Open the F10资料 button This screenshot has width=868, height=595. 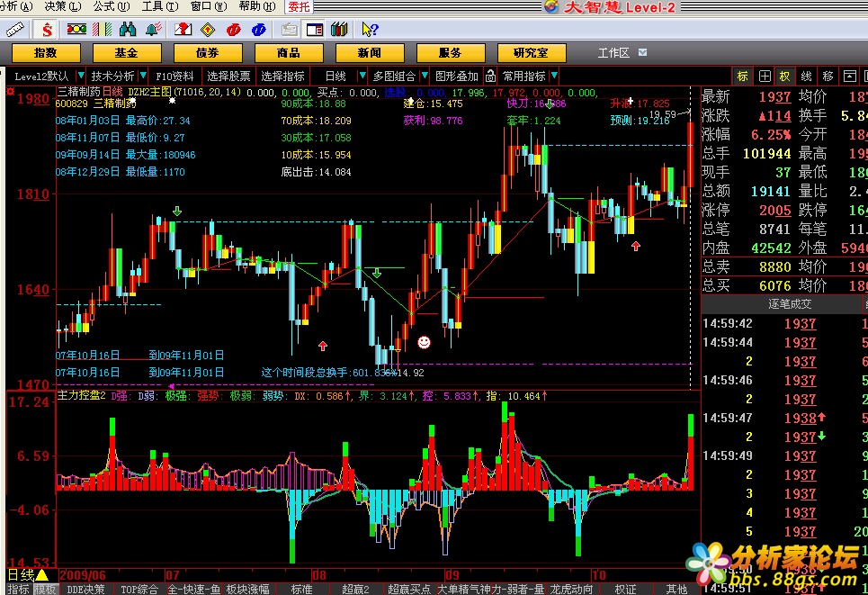pos(174,76)
